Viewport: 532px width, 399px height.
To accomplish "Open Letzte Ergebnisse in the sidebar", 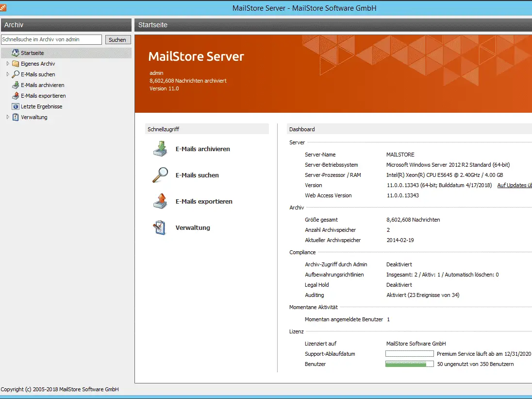I will pos(41,106).
